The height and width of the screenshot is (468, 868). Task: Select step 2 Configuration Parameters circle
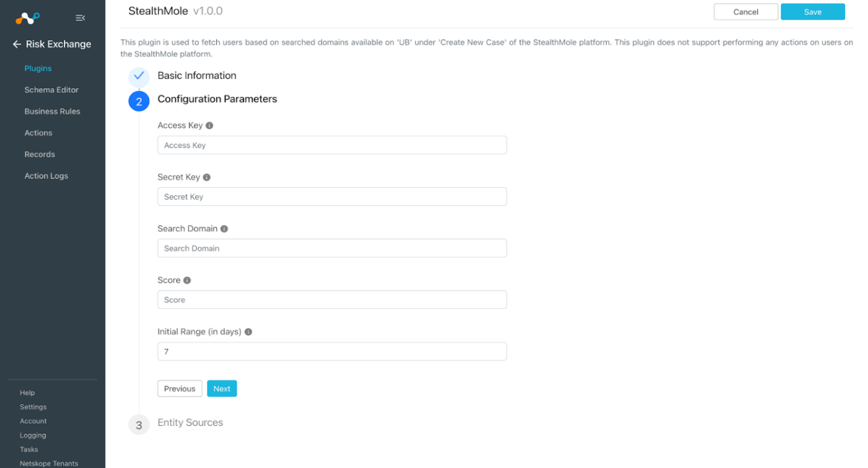point(139,101)
